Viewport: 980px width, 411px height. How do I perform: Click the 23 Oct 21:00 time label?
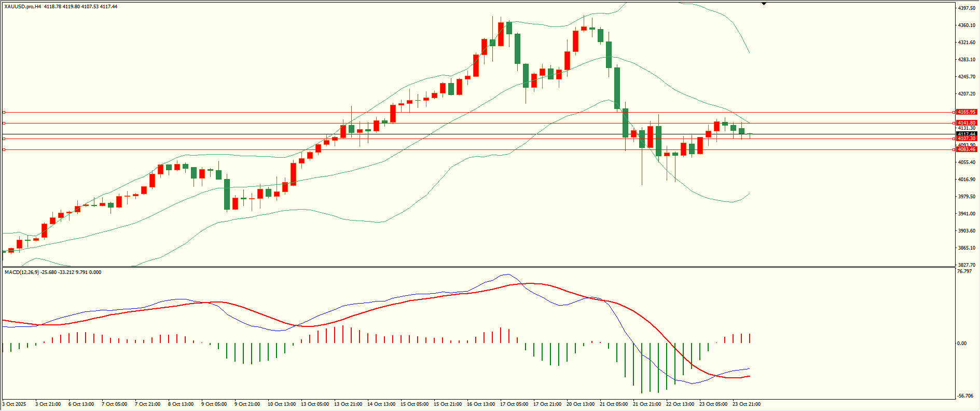(747, 404)
